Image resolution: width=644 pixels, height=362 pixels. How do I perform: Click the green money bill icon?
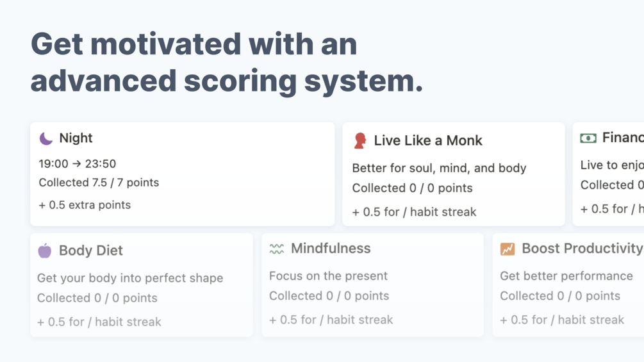pyautogui.click(x=588, y=138)
